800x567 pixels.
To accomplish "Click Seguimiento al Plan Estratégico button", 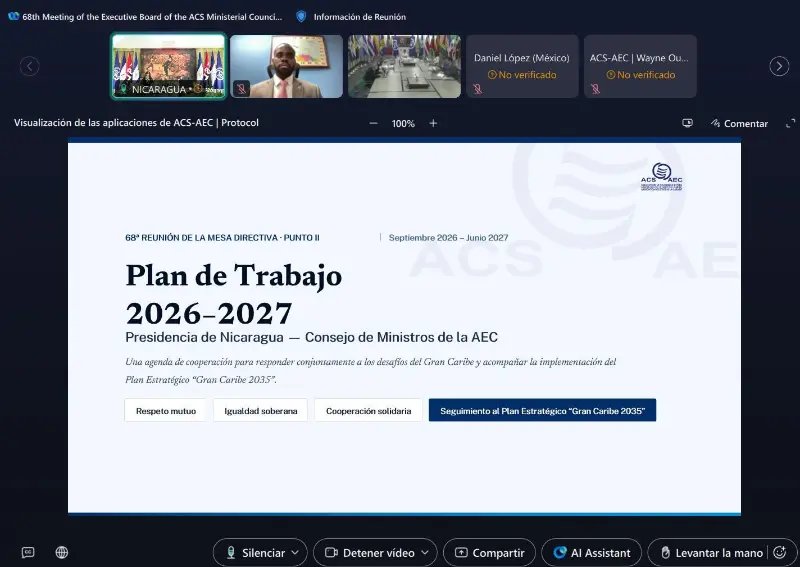I will pyautogui.click(x=542, y=410).
